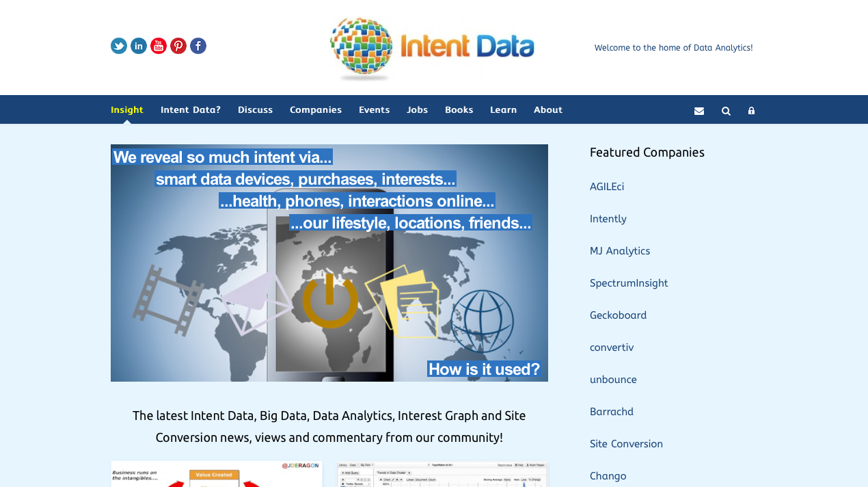Go to the Learn menu item
The image size is (868, 487).
coord(503,109)
